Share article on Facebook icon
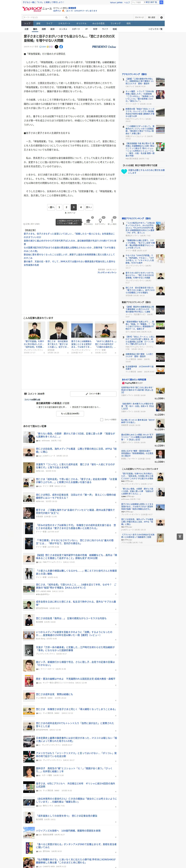Screen dimensions: 186x868 click(x=61, y=47)
